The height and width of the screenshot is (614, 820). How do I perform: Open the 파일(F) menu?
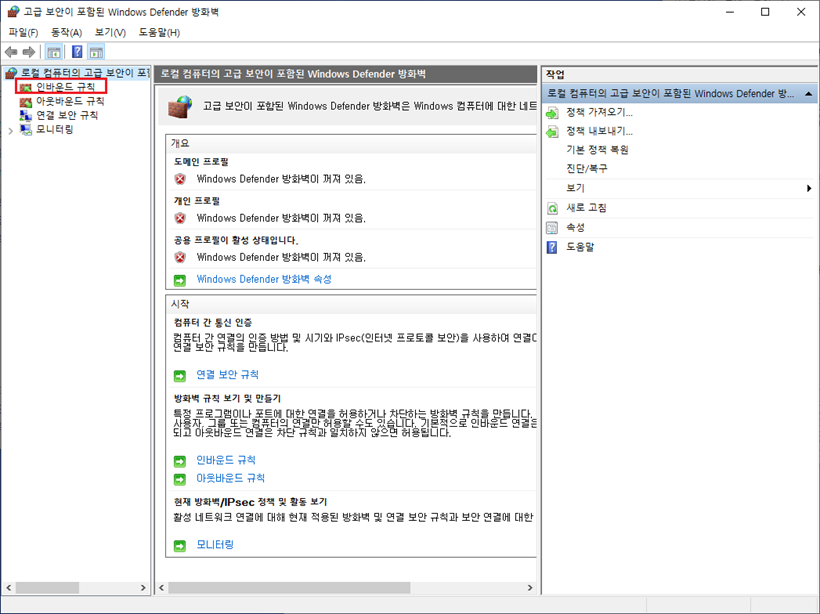[x=24, y=32]
